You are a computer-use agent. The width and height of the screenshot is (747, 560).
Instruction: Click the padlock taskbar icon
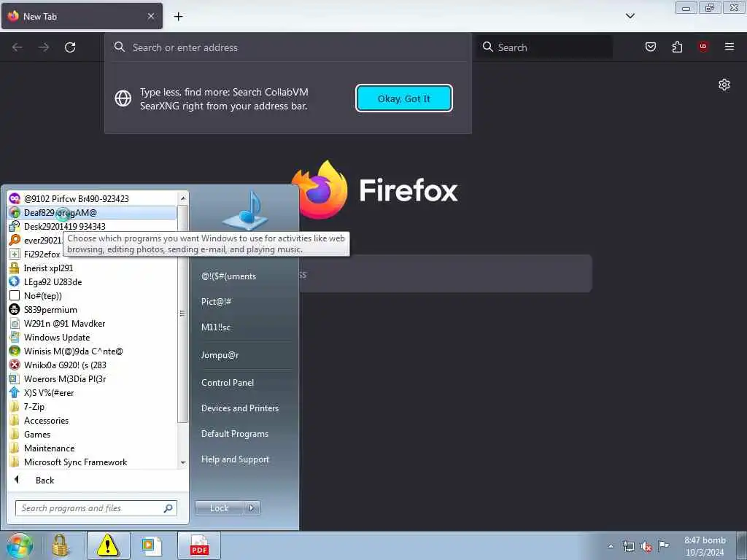pos(60,545)
